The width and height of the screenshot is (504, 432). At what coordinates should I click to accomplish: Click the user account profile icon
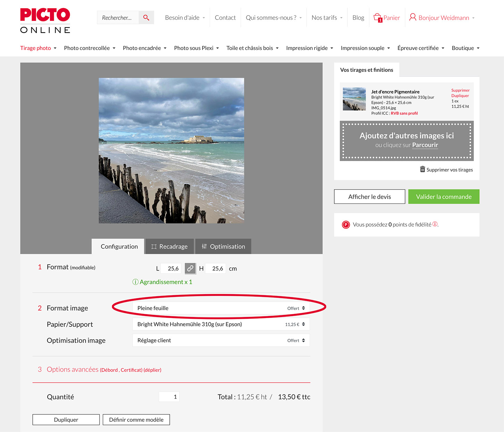(412, 17)
